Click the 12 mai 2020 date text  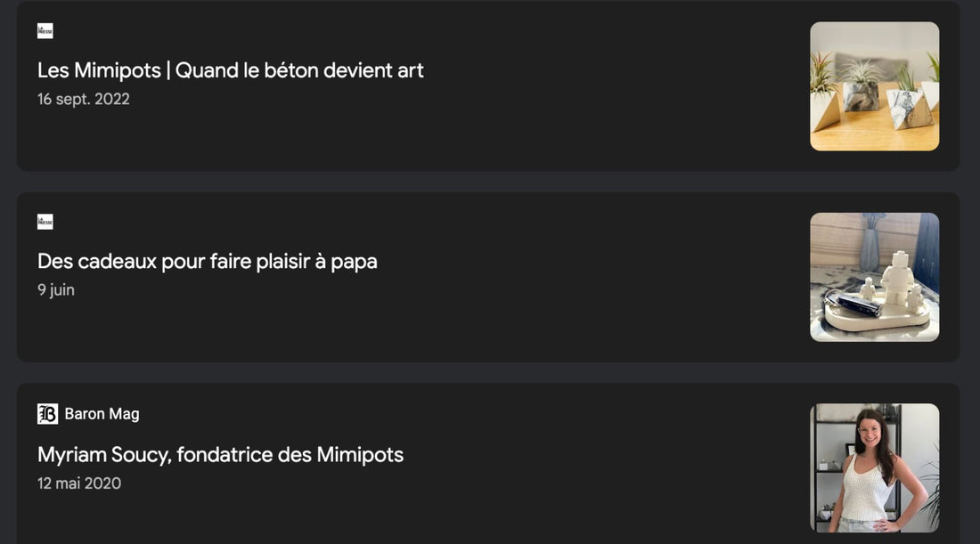[x=79, y=483]
